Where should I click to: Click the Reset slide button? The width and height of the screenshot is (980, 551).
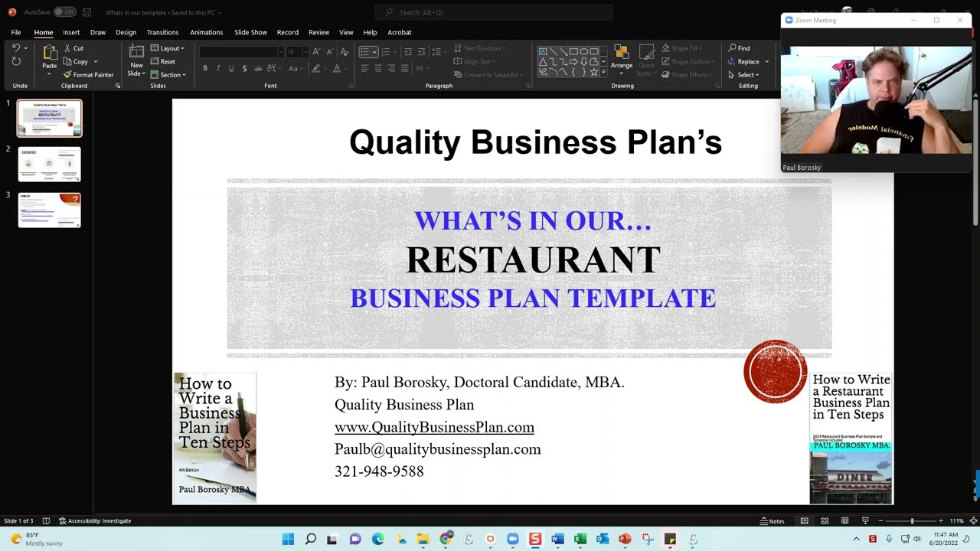tap(162, 61)
